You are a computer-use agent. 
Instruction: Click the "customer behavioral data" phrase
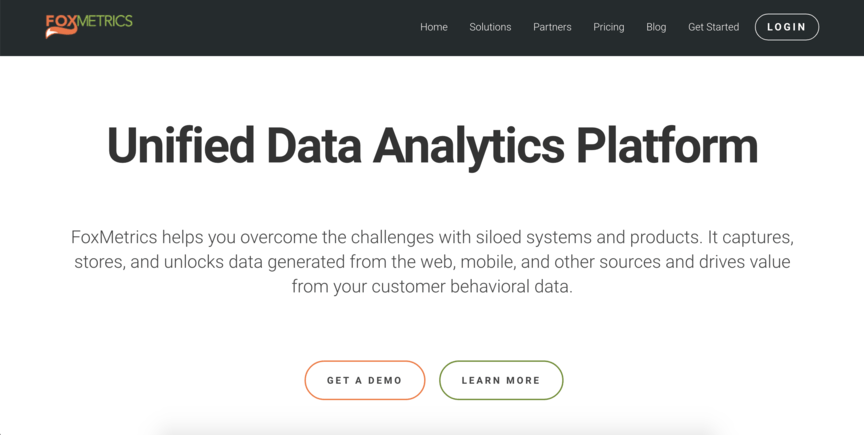tap(471, 286)
